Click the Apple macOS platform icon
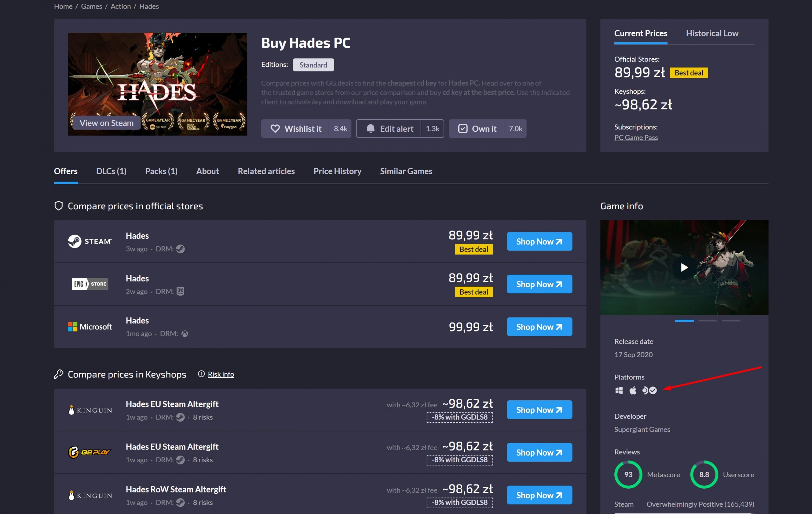Viewport: 812px width, 514px height. tap(633, 391)
